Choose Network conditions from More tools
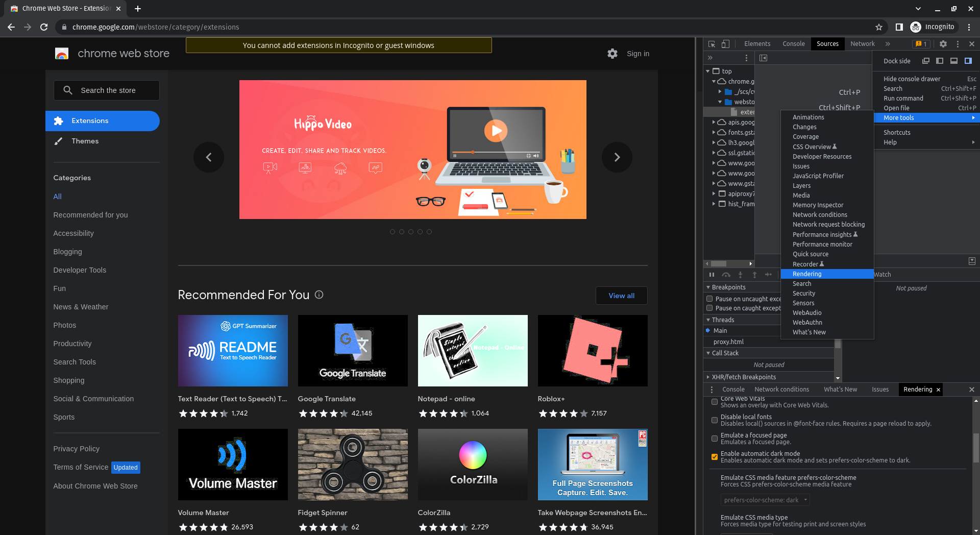The image size is (980, 535). click(x=827, y=215)
